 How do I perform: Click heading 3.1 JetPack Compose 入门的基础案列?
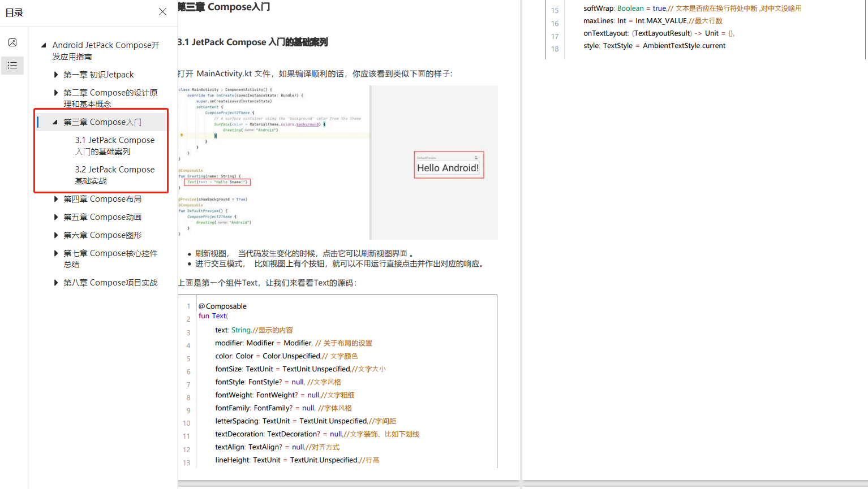[253, 42]
